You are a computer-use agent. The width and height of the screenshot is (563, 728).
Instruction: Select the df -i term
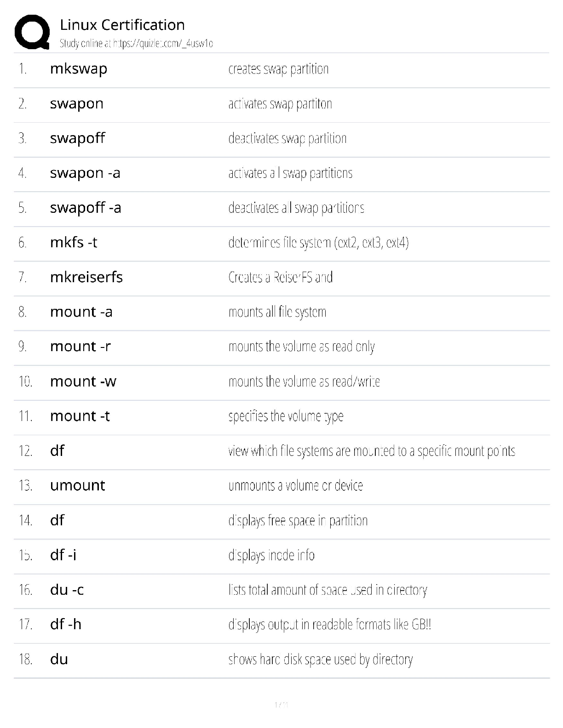[x=63, y=555]
